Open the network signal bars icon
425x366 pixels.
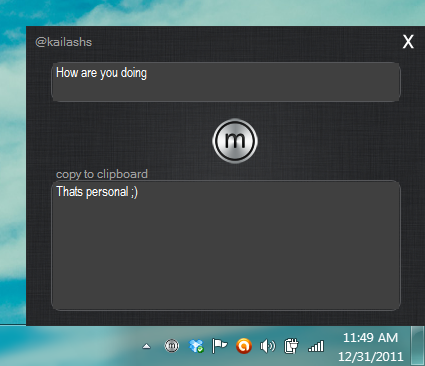[316, 346]
